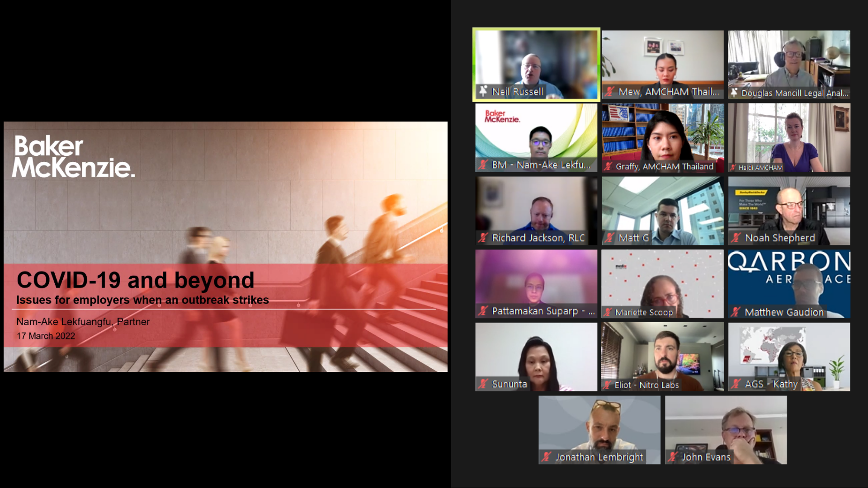Viewport: 868px width, 488px height.
Task: Click the muted mic icon for Richard Jackson, RLC
Action: [x=483, y=238]
